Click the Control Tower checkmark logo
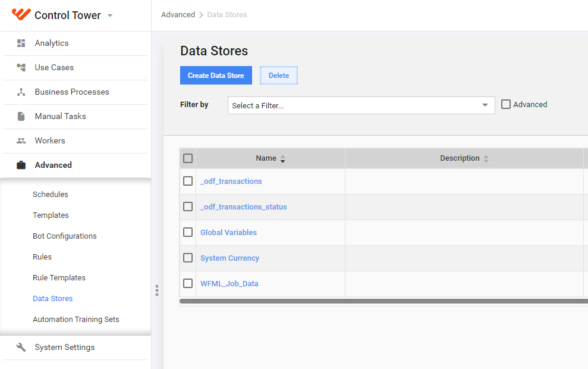 pos(21,14)
